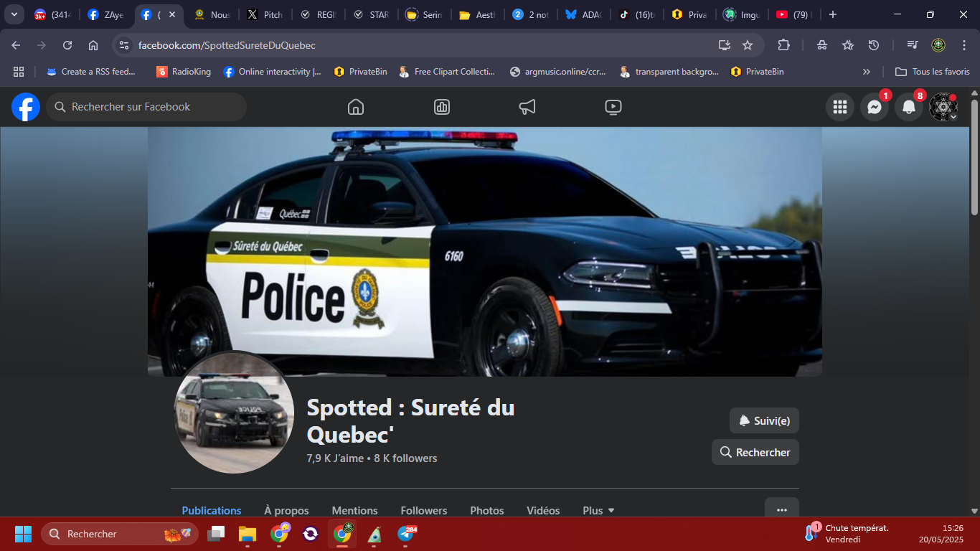Open Telegram from the taskbar
The width and height of the screenshot is (980, 551).
[x=407, y=534]
